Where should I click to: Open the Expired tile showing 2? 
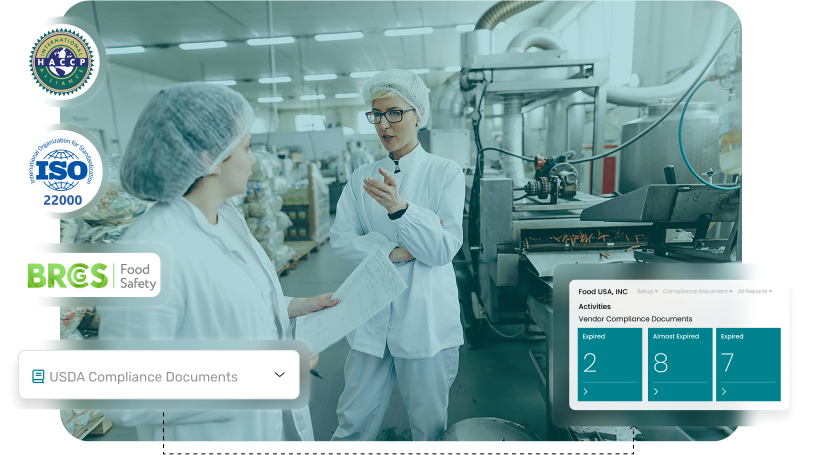click(x=610, y=363)
